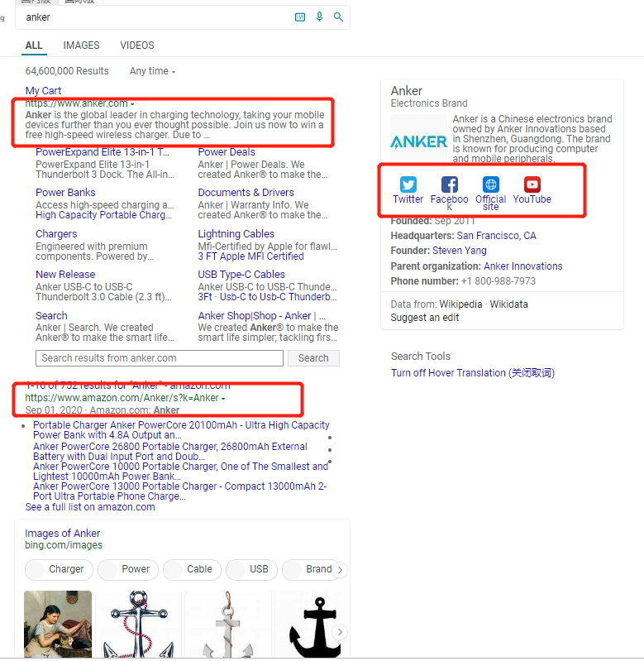Open San Francisco, CA headquarters link
This screenshot has width=644, height=661.
pos(496,236)
